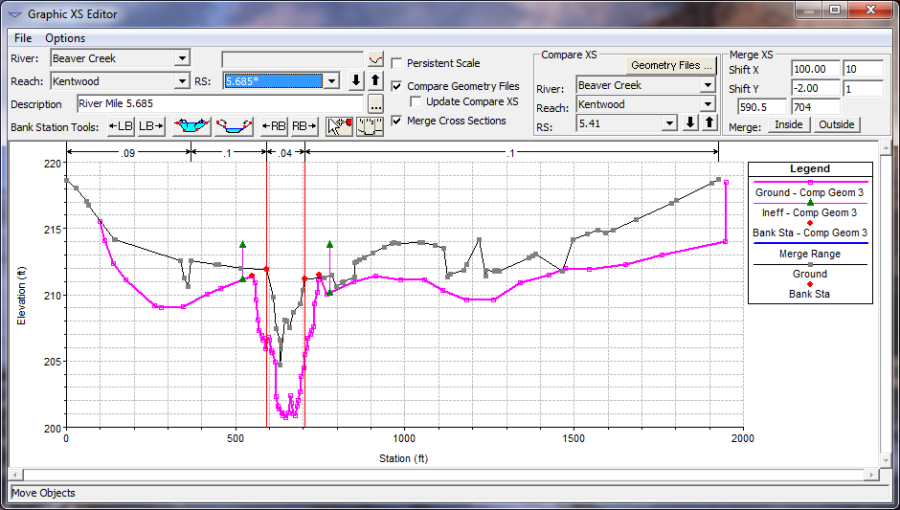The image size is (900, 510).
Task: Click the widen bank stations cross-section icon
Action: click(x=190, y=127)
